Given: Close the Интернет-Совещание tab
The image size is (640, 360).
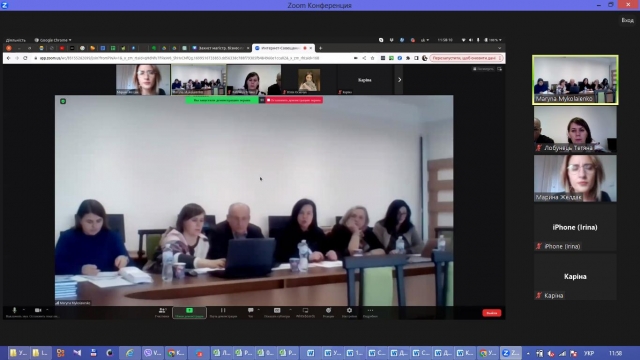Looking at the screenshot, I should point(311,48).
